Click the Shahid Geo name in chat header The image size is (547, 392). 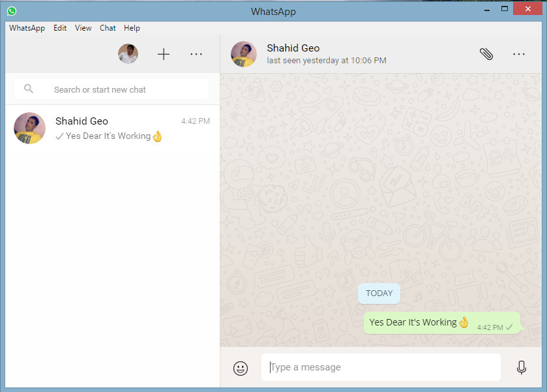pos(293,48)
